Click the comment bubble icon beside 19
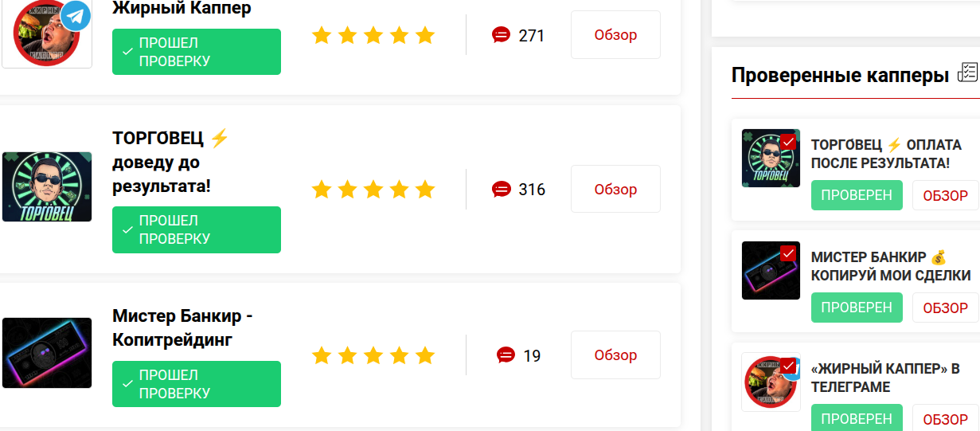980x431 pixels. [506, 355]
